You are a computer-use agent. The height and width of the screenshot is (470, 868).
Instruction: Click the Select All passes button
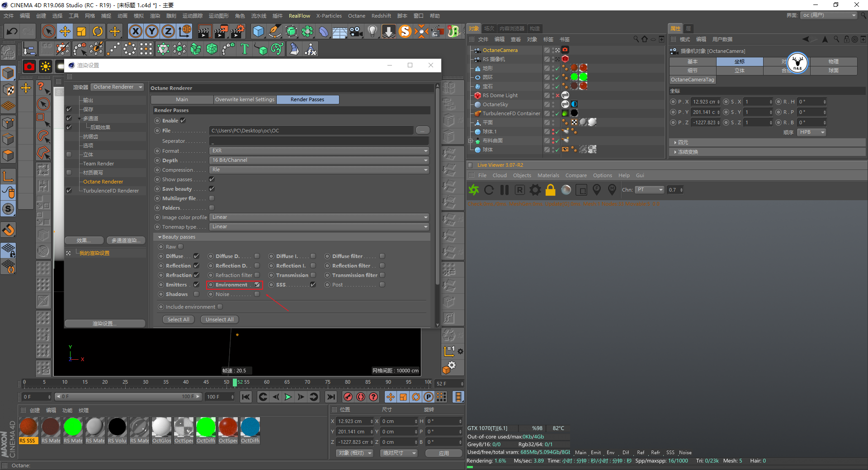178,320
